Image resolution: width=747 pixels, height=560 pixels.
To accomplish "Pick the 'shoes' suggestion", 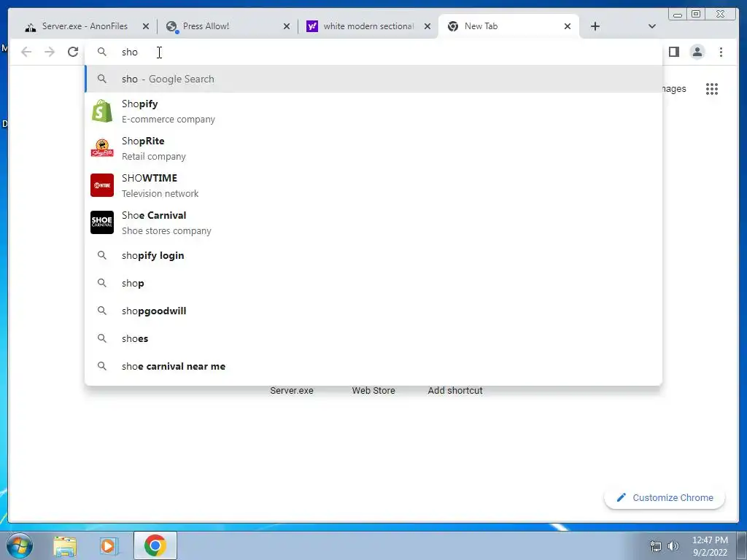I will point(373,338).
